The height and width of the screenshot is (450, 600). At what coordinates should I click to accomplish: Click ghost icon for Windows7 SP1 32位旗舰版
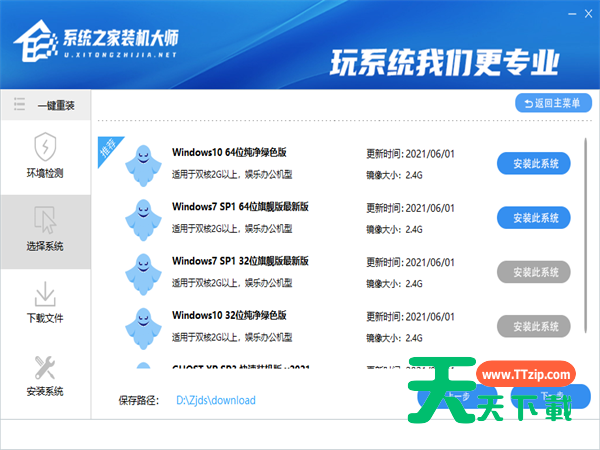[143, 274]
